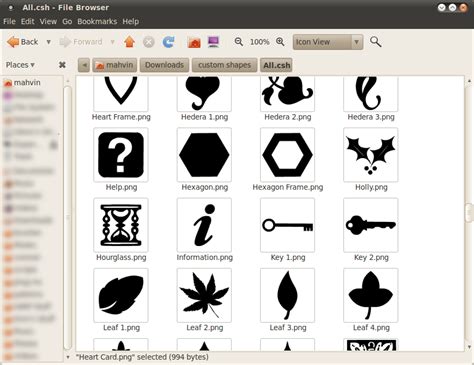Open the Computer icon
Screen dimensions: 474x365
coord(213,42)
